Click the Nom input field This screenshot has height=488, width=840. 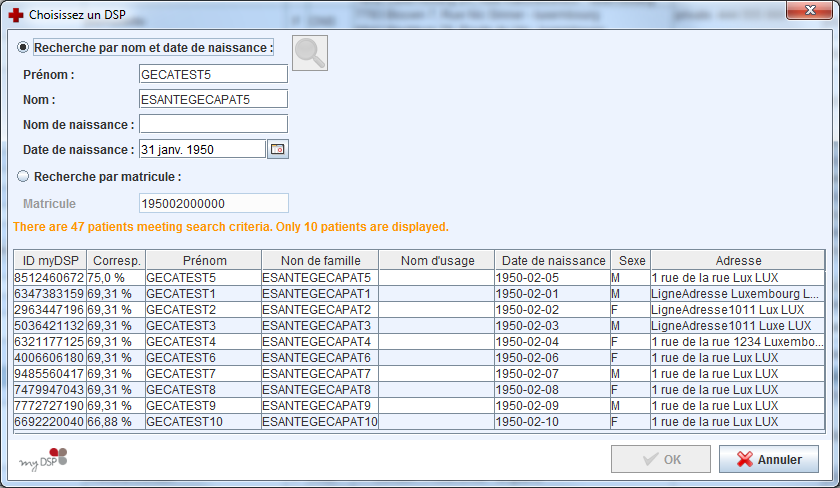tap(213, 99)
